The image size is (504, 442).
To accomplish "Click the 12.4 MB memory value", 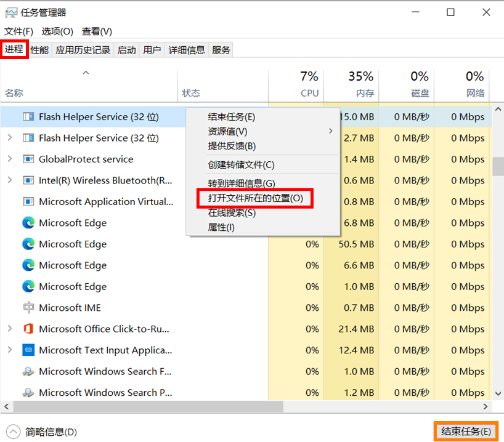I will (x=356, y=350).
